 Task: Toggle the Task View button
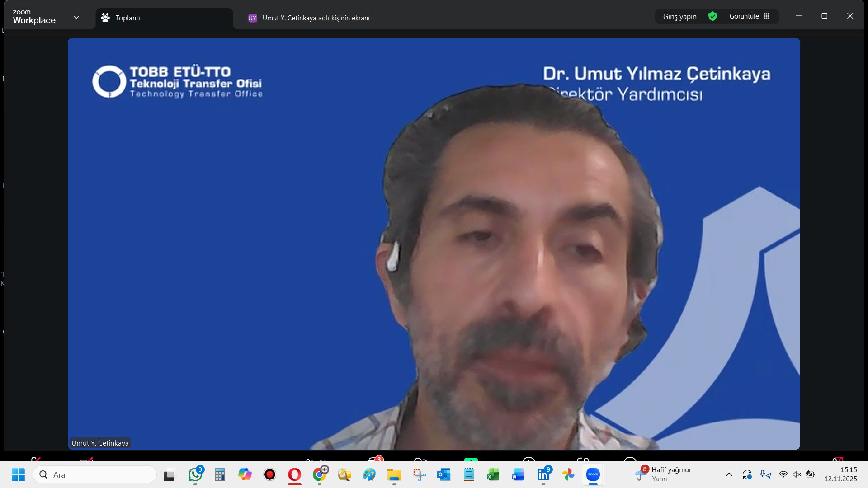click(x=169, y=475)
